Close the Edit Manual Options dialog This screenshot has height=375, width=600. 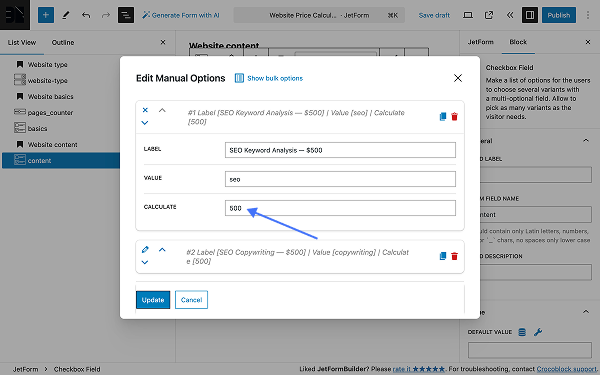[x=458, y=78]
